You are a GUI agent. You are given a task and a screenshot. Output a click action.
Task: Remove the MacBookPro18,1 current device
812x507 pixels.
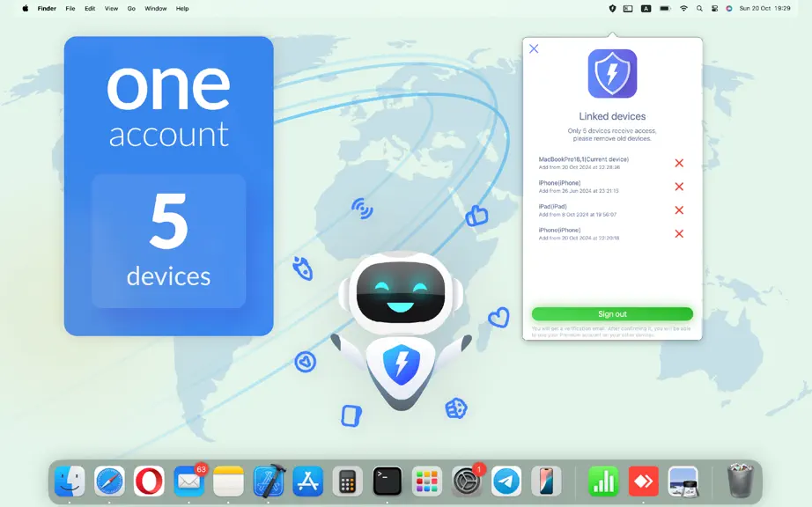pyautogui.click(x=679, y=163)
